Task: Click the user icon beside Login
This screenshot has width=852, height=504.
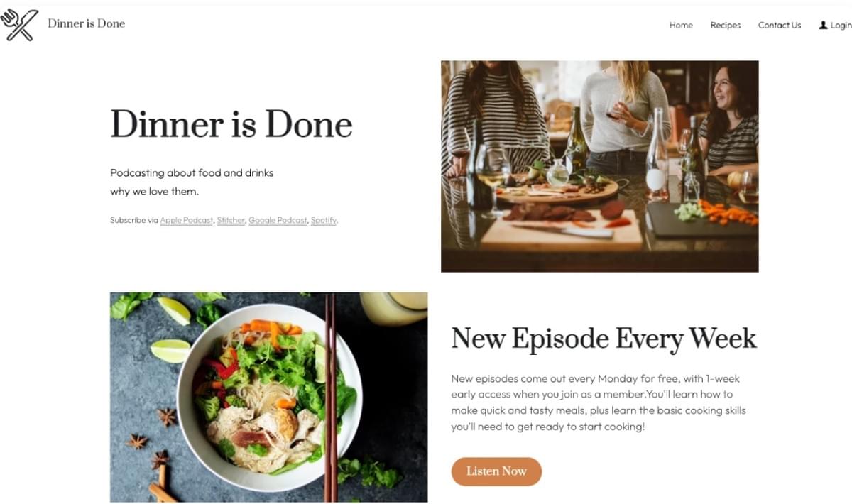Action: pos(823,25)
